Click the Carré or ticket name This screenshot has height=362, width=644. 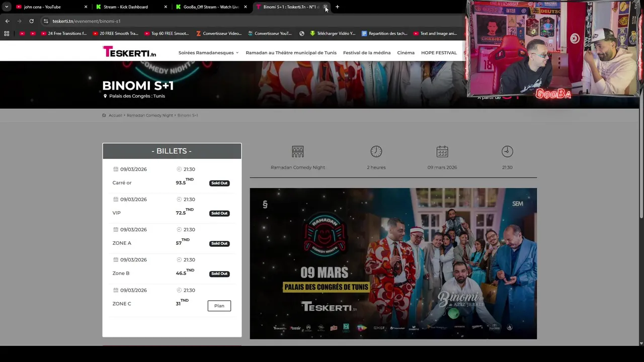tap(122, 183)
